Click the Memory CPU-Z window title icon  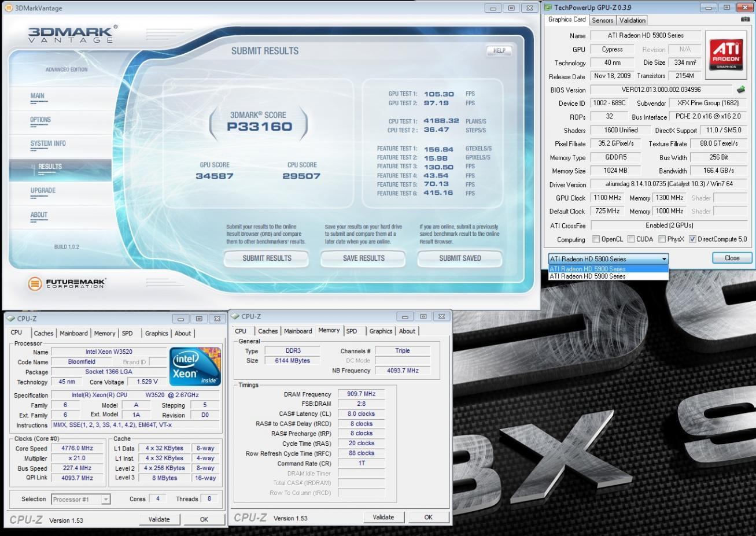(x=235, y=316)
